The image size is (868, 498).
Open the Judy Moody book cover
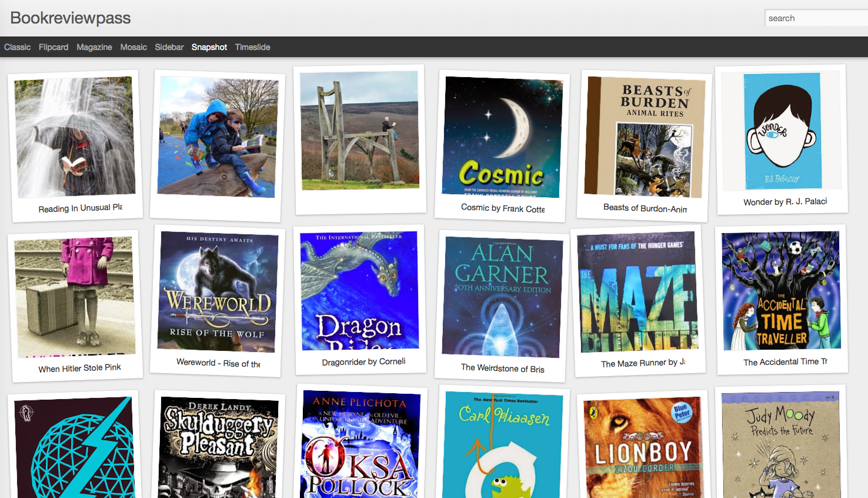pyautogui.click(x=782, y=446)
